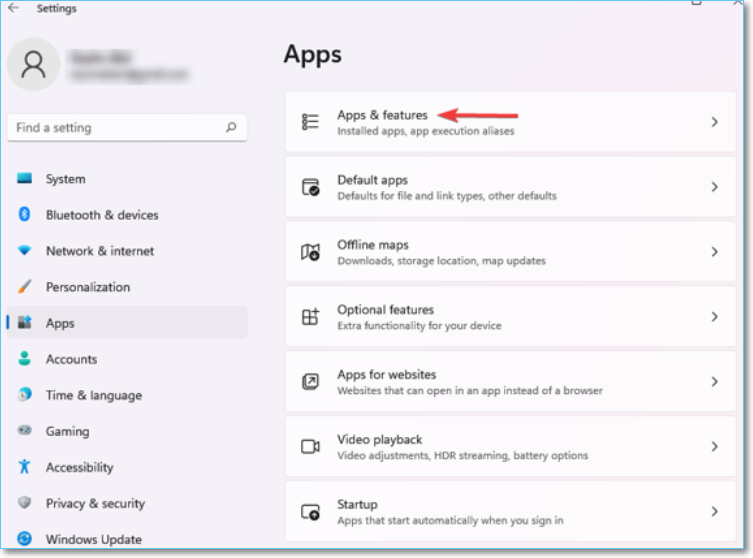Click the Find a setting search box
The width and height of the screenshot is (753, 558).
pos(115,128)
